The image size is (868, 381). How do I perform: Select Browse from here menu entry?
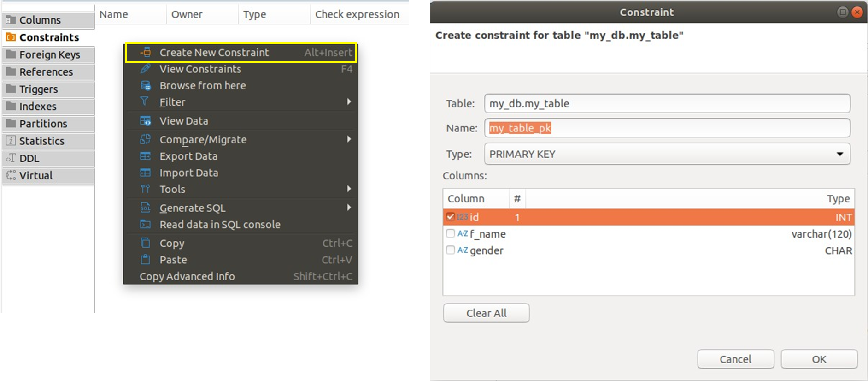240,86
